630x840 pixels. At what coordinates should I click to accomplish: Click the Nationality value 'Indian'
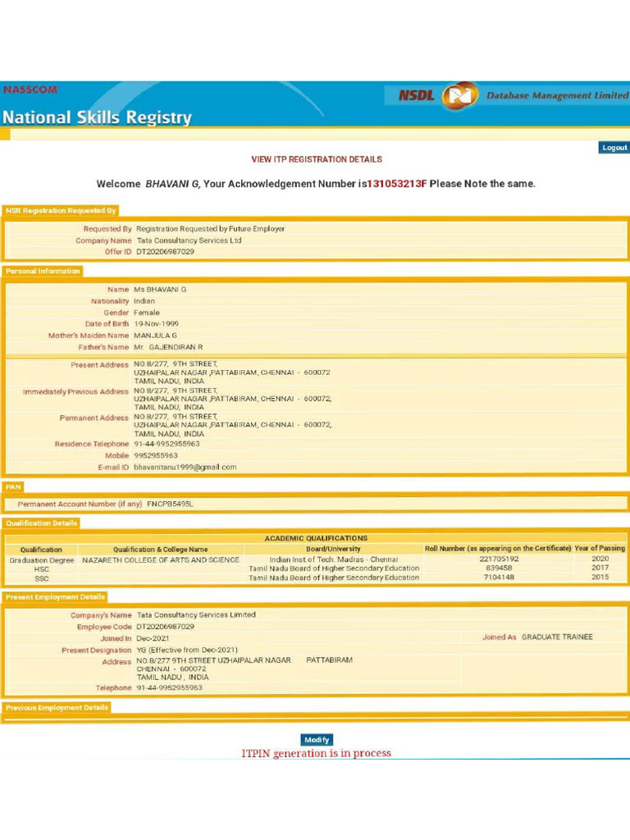tap(144, 301)
